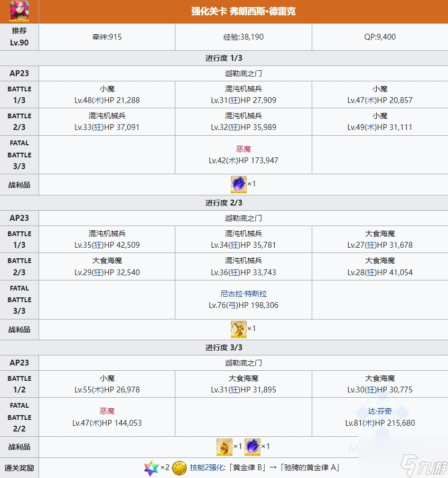Click purple heart drop icon under progress 1/3
This screenshot has height=478, width=448.
[x=238, y=184]
